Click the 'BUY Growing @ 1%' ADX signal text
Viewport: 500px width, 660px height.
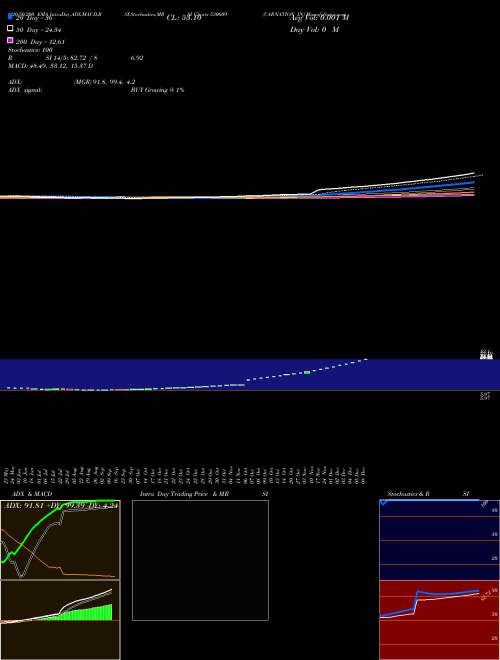point(157,90)
